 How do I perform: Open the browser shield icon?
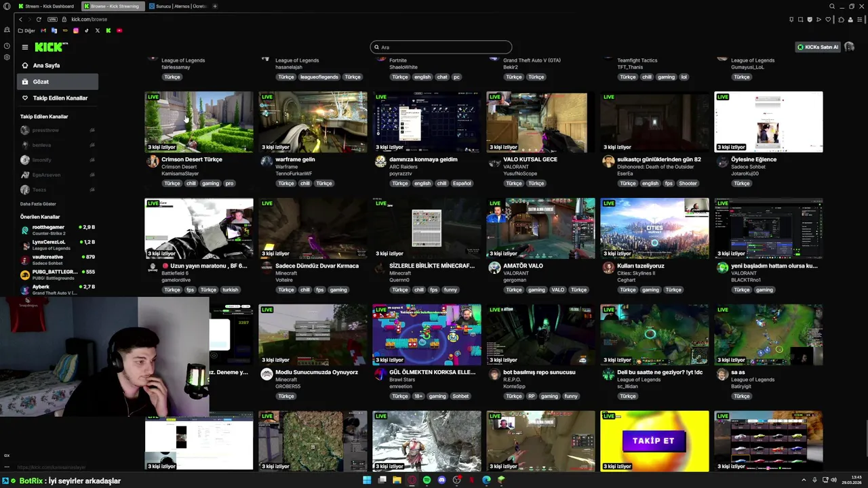(810, 19)
